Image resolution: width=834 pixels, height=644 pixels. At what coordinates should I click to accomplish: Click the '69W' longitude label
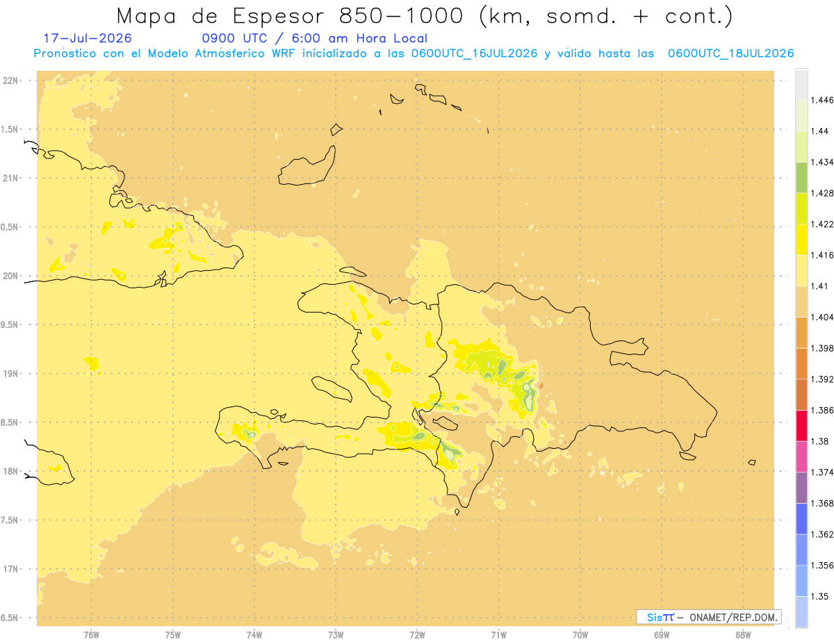662,635
